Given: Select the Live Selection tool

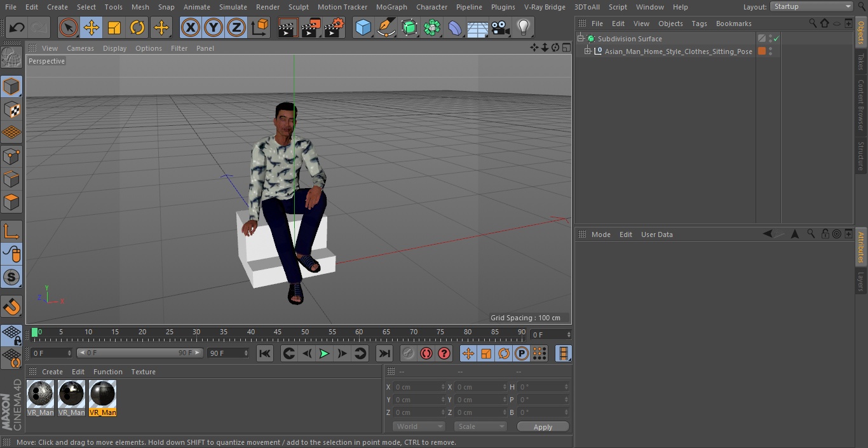Looking at the screenshot, I should click(x=69, y=28).
